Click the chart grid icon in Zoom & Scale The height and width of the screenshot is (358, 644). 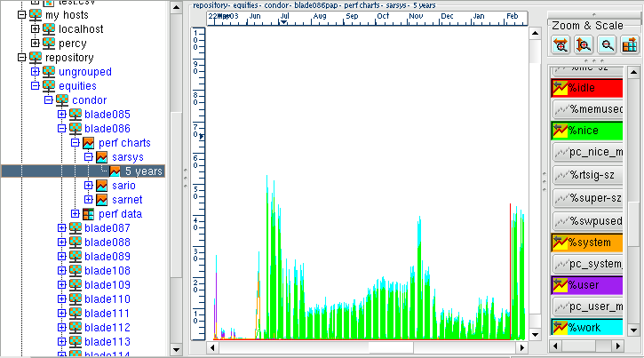(x=630, y=45)
